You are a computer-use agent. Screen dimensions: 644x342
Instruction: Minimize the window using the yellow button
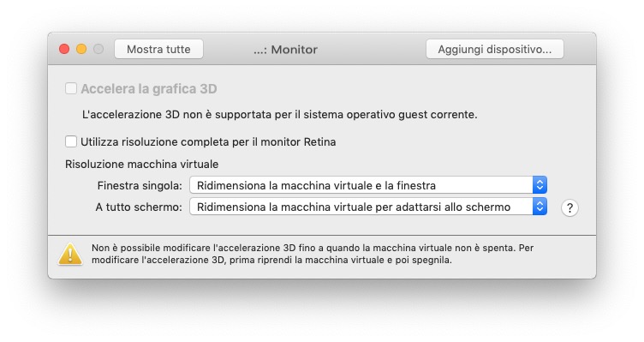81,50
